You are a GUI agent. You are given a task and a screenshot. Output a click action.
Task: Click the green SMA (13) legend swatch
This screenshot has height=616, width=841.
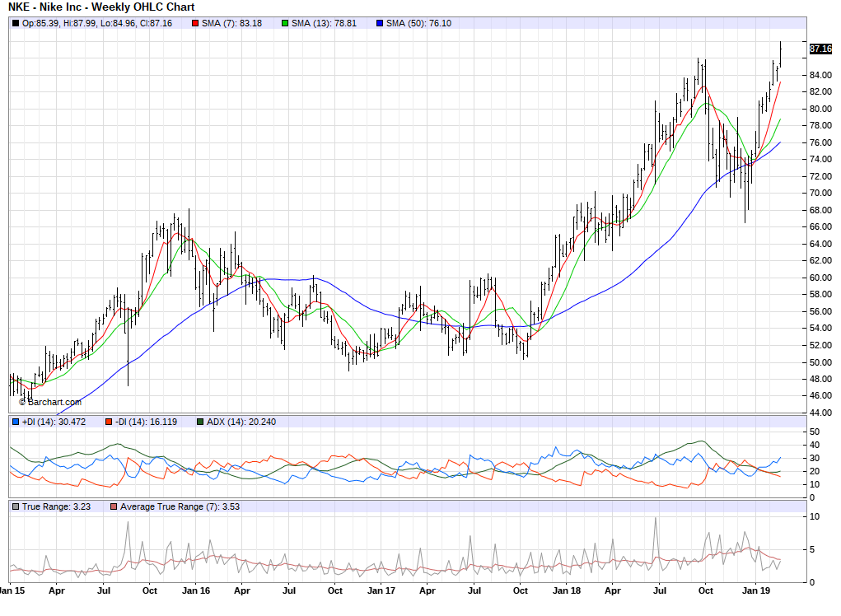tap(286, 23)
